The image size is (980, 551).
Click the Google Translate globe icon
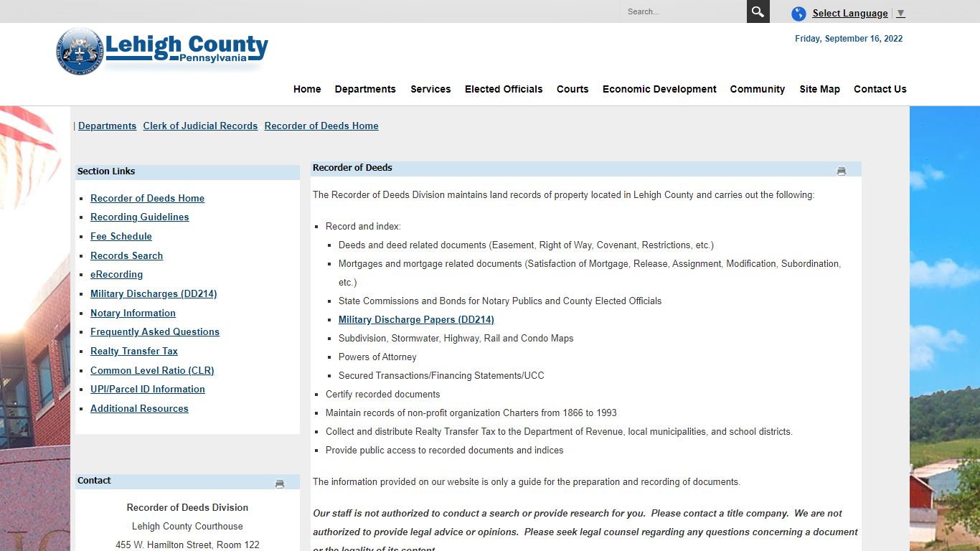click(798, 14)
